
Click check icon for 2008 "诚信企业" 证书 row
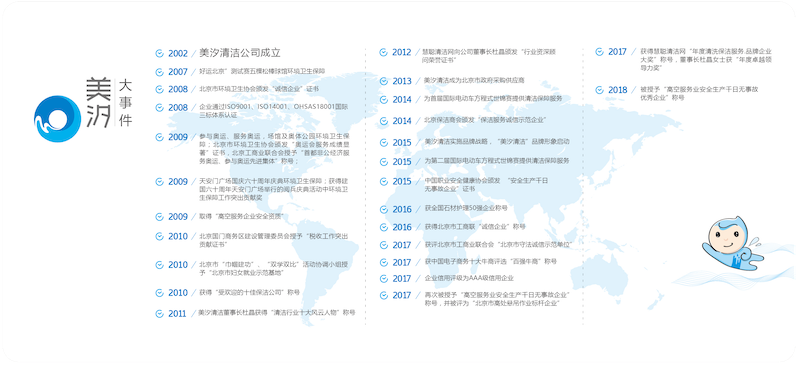(x=159, y=89)
